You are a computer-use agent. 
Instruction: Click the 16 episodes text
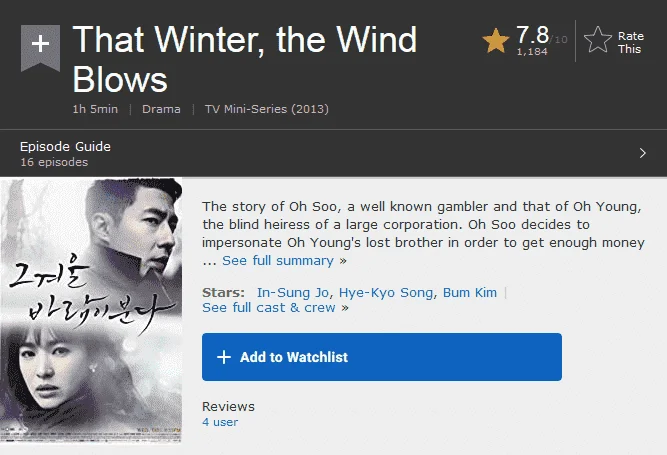tap(54, 162)
